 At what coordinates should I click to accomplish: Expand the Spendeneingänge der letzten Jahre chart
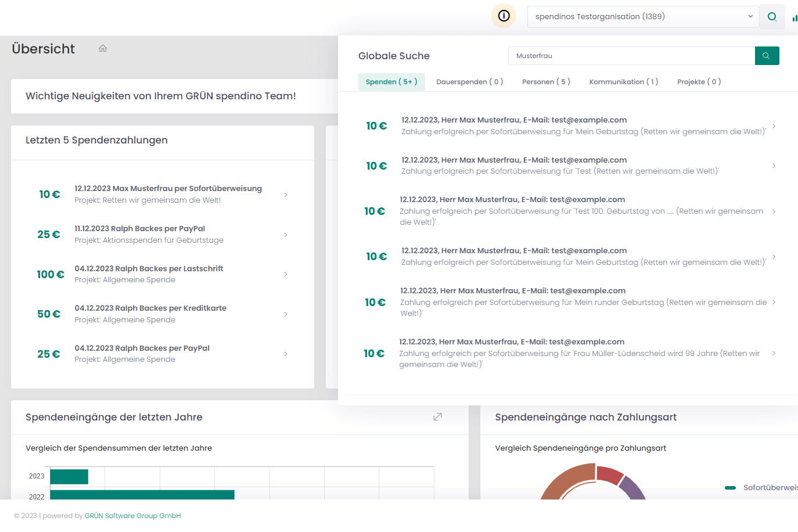click(437, 416)
